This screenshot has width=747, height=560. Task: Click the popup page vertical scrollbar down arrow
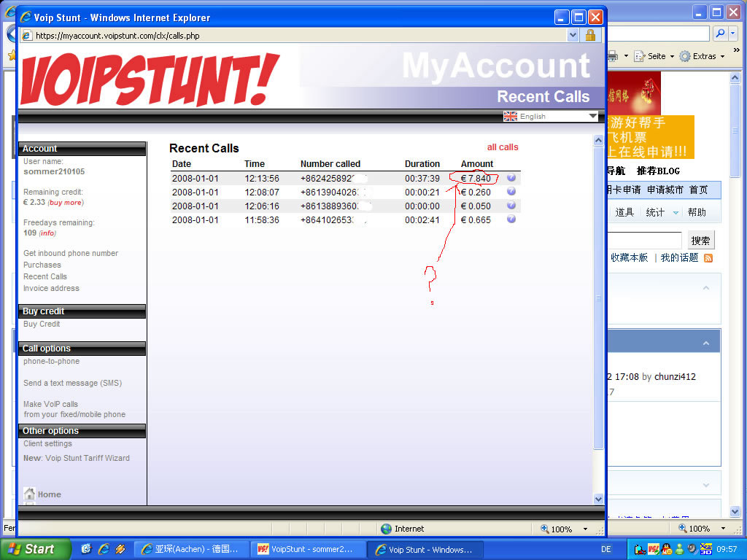598,499
